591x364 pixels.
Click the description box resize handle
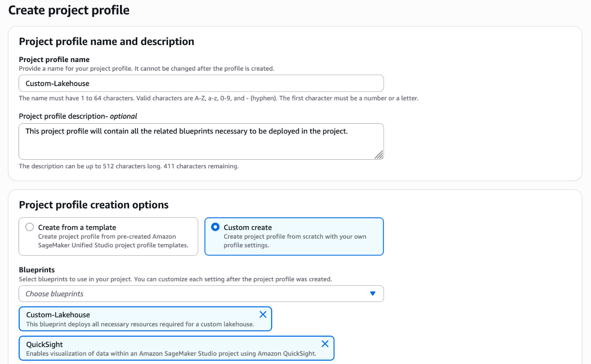pyautogui.click(x=379, y=155)
